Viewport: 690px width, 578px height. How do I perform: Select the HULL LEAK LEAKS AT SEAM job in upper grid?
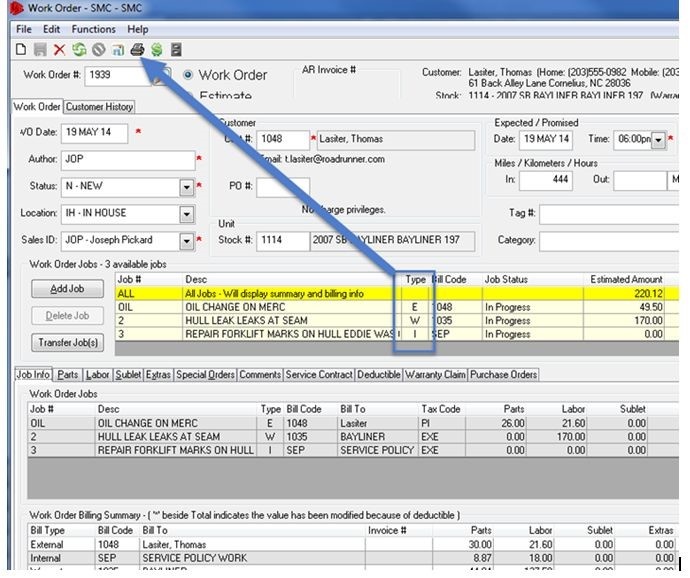397,320
